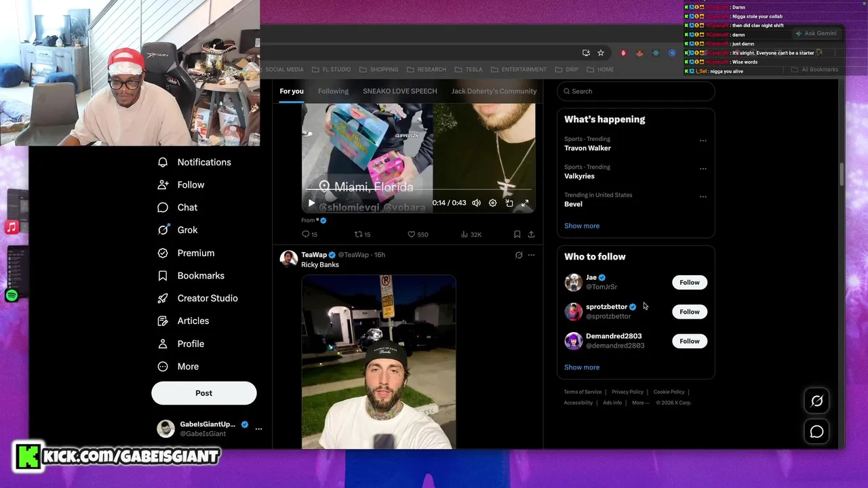This screenshot has width=868, height=488.
Task: Play the Miami, Florida video
Action: coord(311,203)
